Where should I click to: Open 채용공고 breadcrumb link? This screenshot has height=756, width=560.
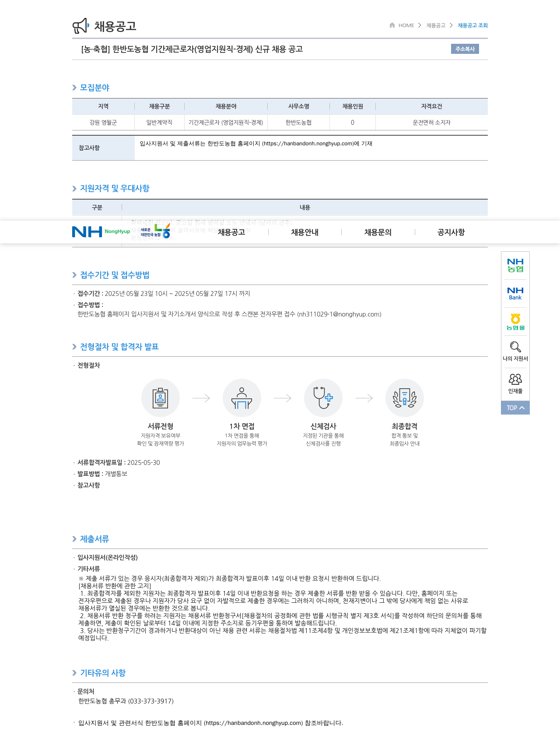click(x=436, y=25)
